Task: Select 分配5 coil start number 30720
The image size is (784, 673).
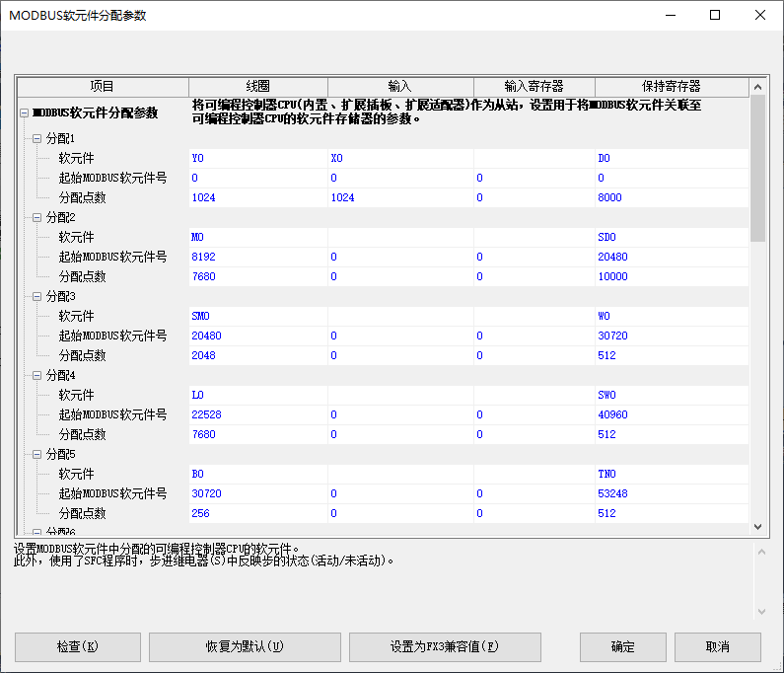Action: click(258, 493)
